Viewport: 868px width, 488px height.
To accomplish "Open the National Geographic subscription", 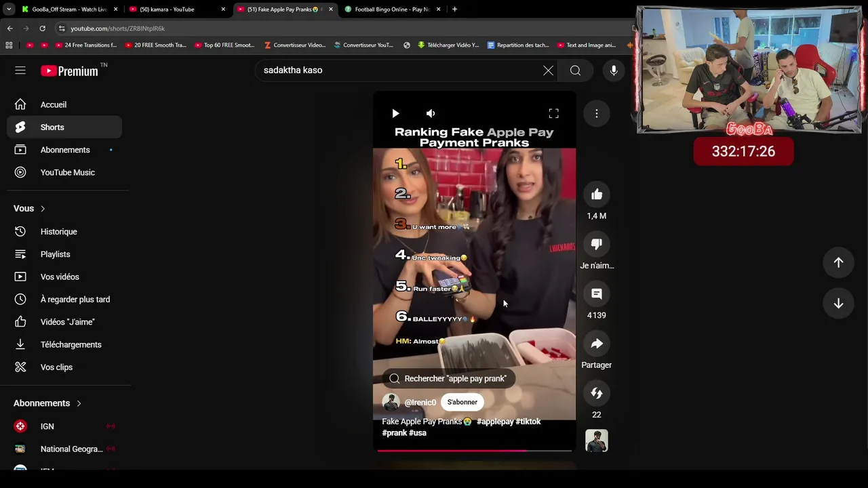I will (64, 449).
